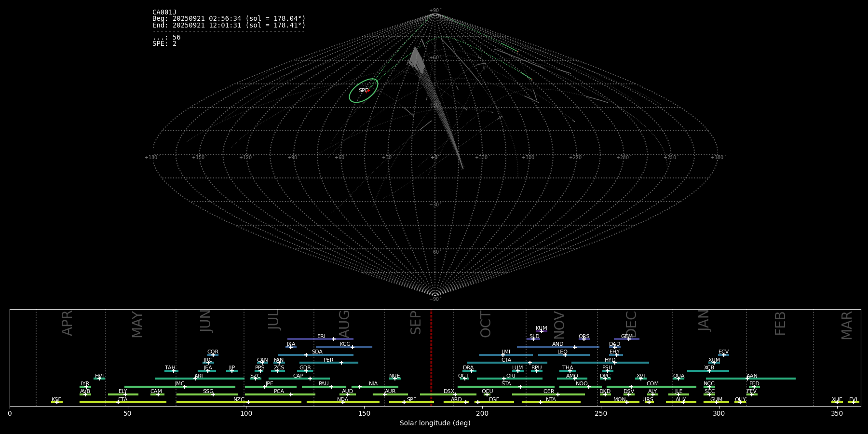Click the URS shower label

click(648, 399)
